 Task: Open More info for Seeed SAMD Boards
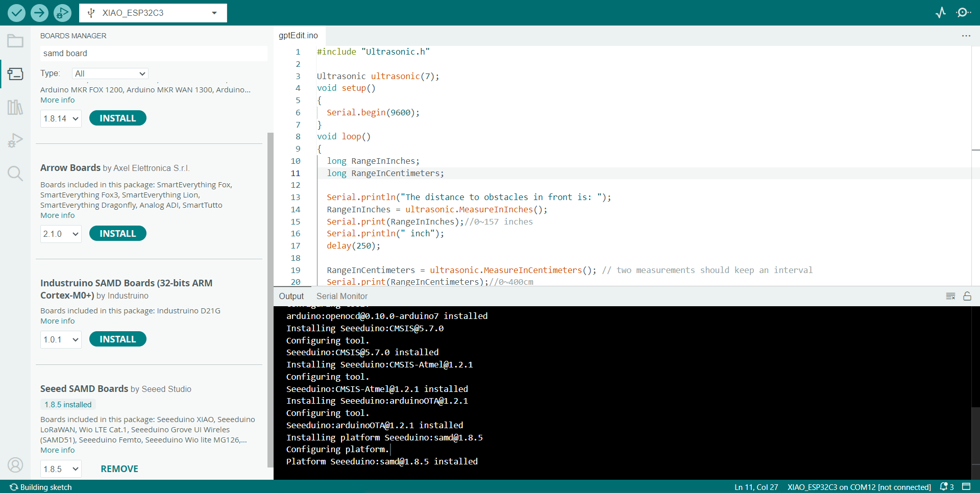point(58,450)
